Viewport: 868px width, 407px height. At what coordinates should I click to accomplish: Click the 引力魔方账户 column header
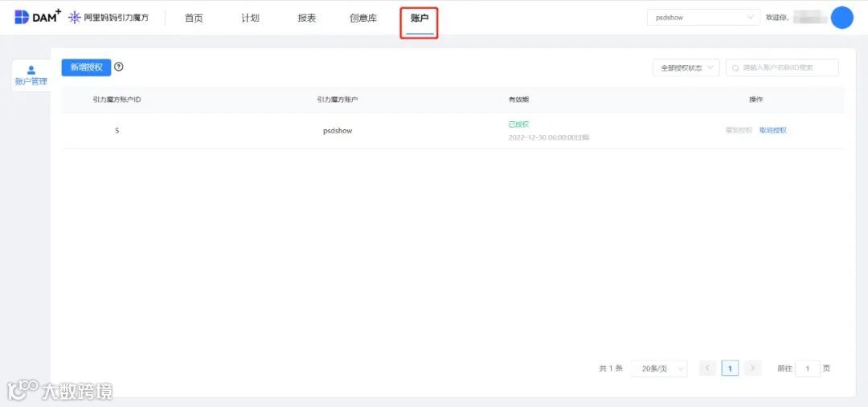point(337,100)
